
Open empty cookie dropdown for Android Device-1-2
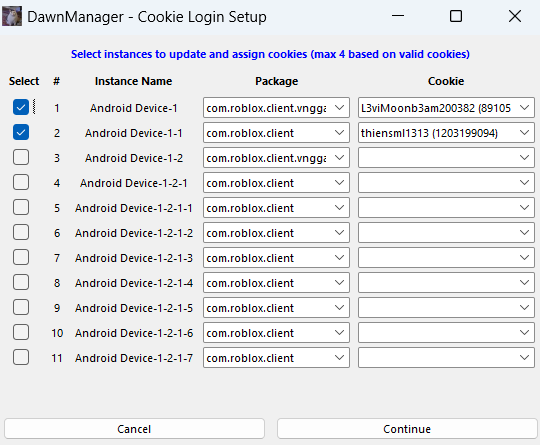[446, 158]
